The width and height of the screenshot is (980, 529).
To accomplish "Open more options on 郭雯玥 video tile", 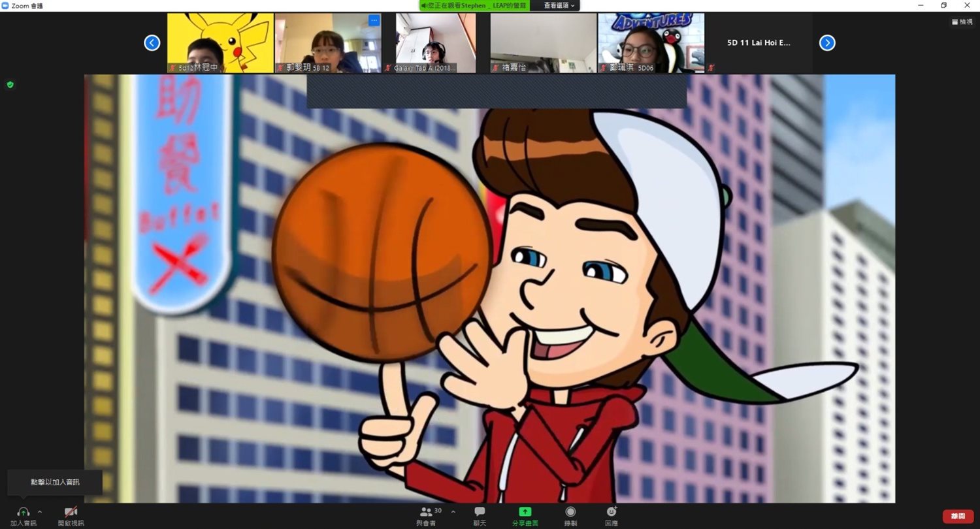I will (x=374, y=21).
